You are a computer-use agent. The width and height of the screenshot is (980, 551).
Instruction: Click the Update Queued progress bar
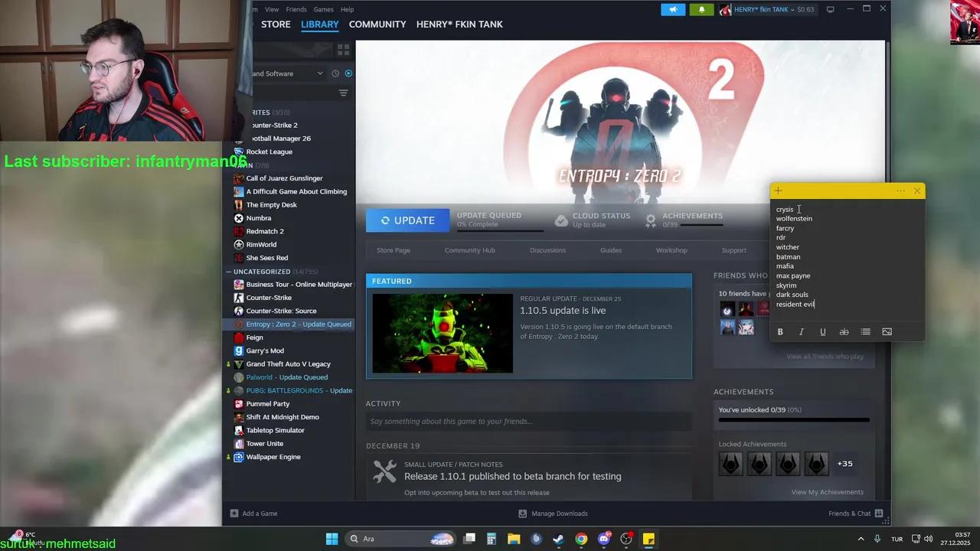[500, 230]
